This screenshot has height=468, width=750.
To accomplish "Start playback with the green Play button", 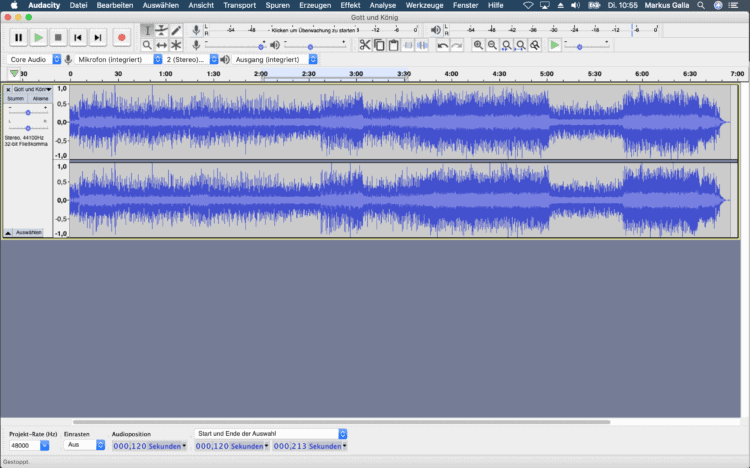I will coord(39,37).
